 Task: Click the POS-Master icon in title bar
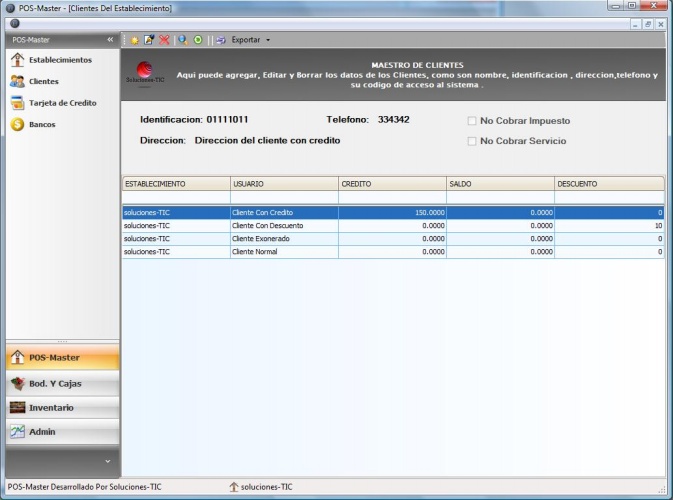click(10, 8)
